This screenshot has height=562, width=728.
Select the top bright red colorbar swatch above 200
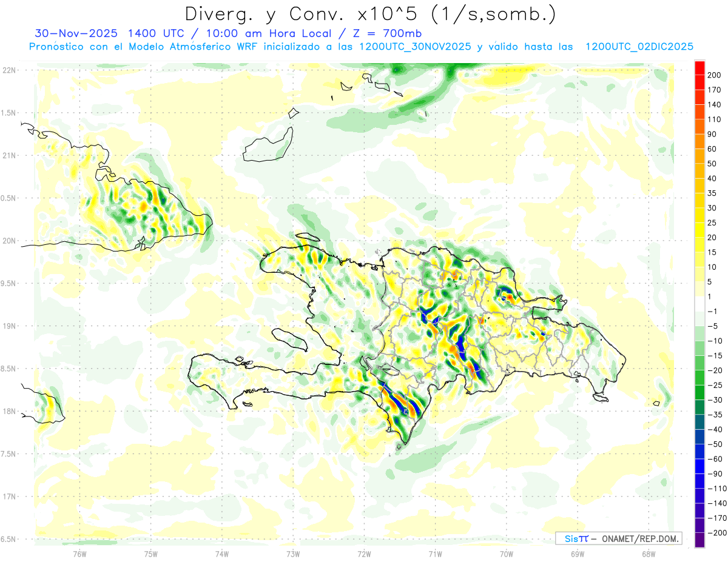point(699,67)
